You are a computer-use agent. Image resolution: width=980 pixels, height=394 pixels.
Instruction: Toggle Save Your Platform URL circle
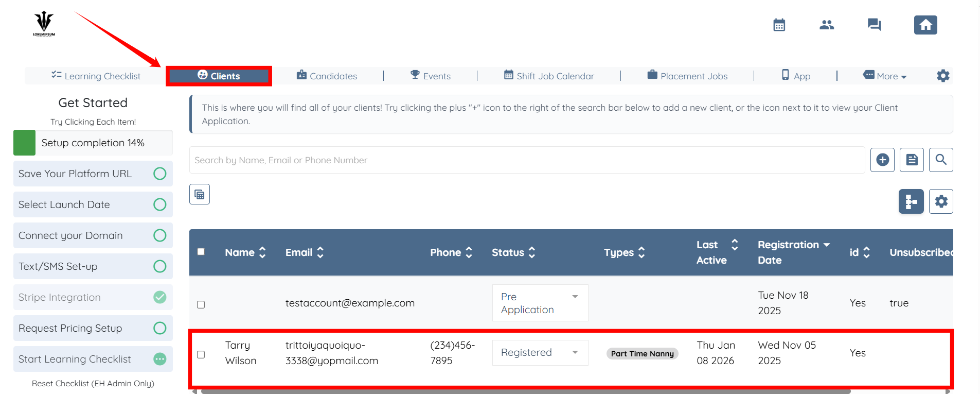160,174
